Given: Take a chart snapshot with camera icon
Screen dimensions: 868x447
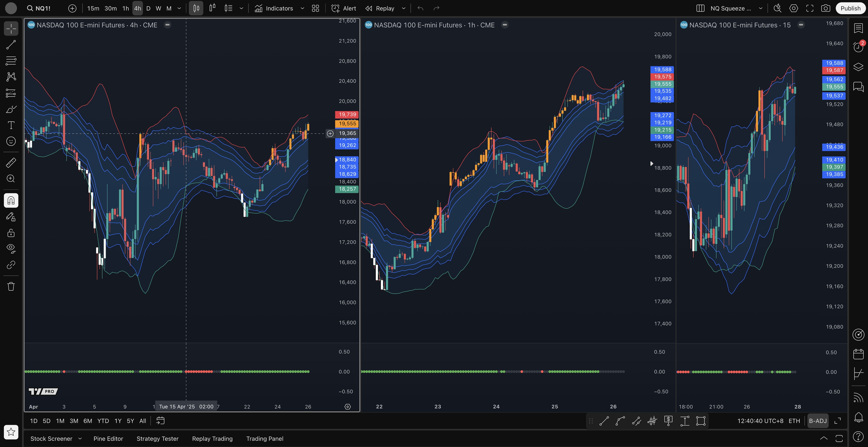Looking at the screenshot, I should tap(826, 8).
